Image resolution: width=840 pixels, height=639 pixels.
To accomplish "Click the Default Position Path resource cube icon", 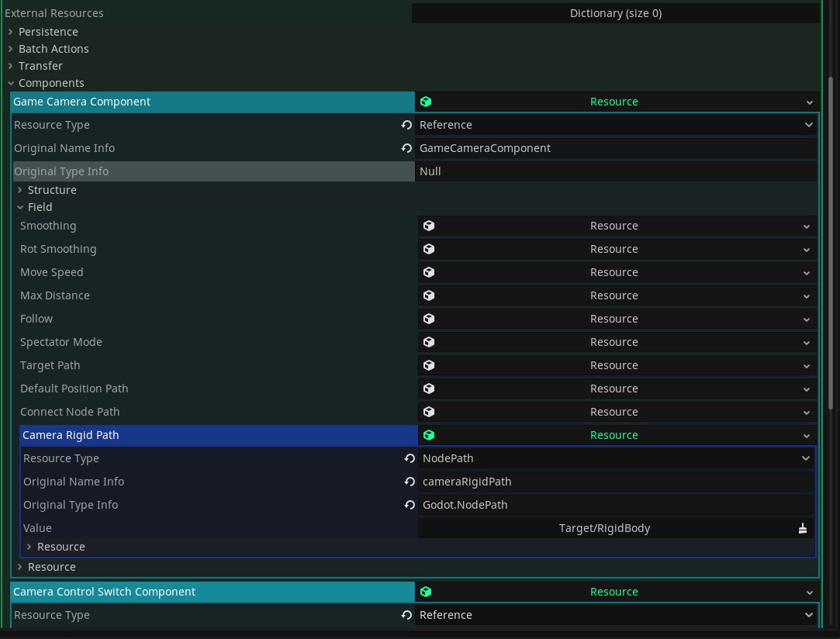I will (429, 389).
